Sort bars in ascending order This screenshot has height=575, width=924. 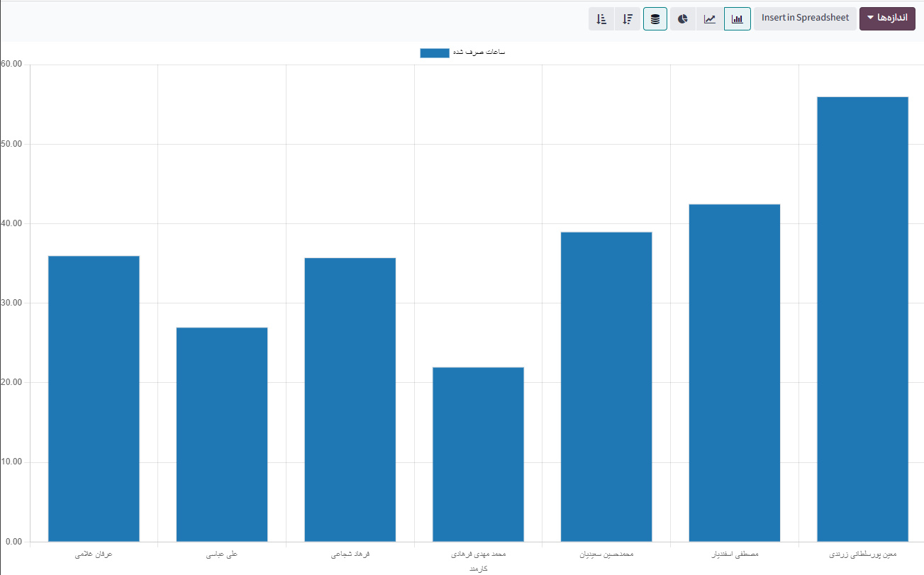[x=601, y=19]
